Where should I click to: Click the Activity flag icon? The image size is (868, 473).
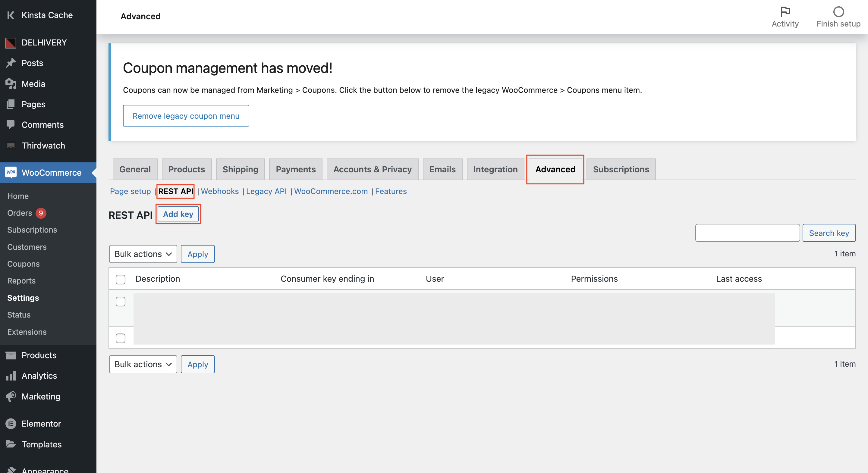click(x=785, y=11)
